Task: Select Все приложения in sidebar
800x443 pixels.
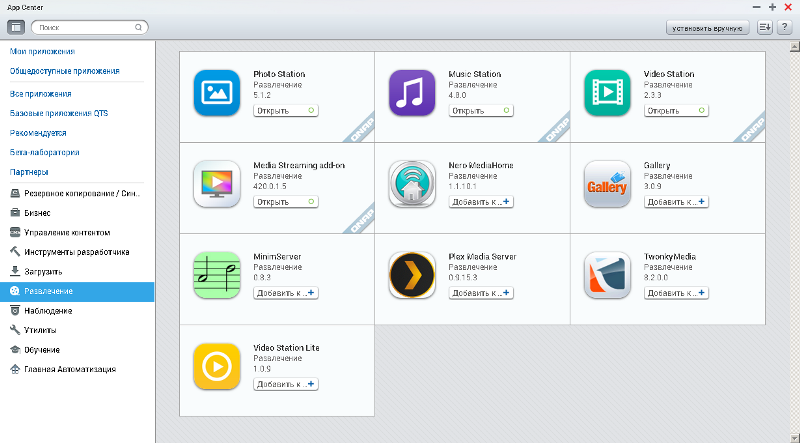Action: click(x=40, y=94)
